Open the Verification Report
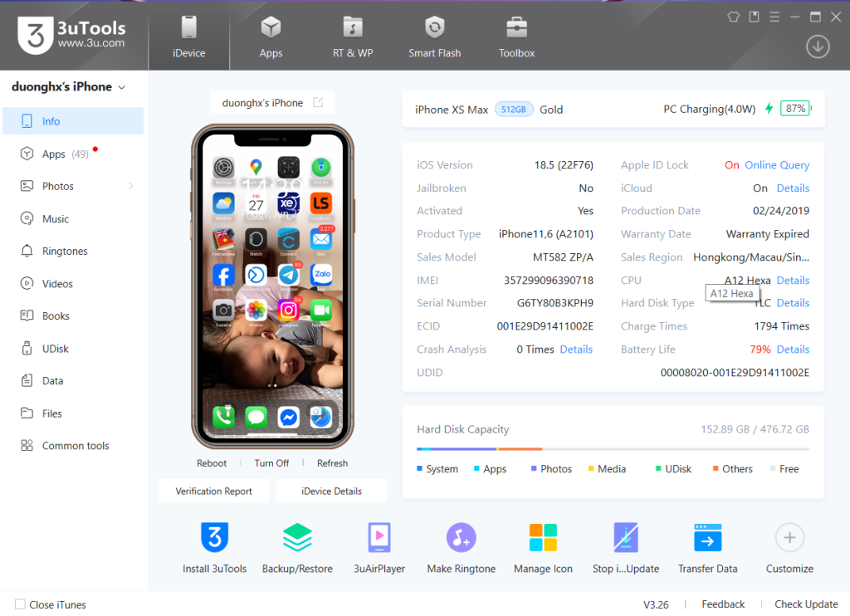The image size is (850, 616). (x=213, y=491)
